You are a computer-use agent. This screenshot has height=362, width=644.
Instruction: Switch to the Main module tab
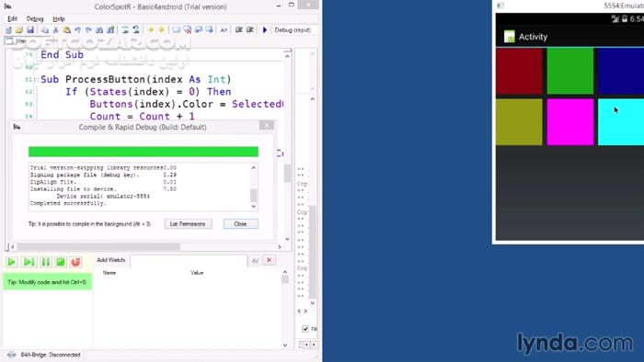16,41
